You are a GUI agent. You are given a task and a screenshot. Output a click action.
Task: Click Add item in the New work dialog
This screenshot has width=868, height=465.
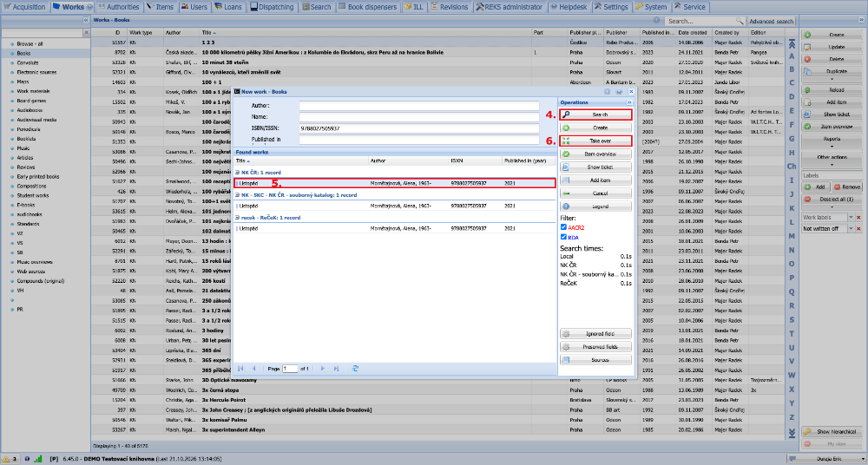point(595,180)
